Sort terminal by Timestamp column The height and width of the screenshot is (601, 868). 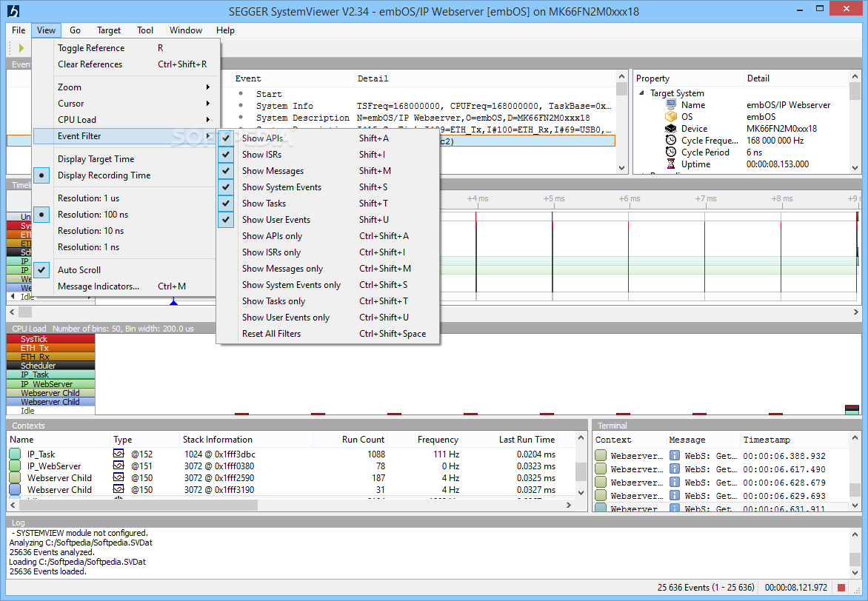click(x=793, y=440)
